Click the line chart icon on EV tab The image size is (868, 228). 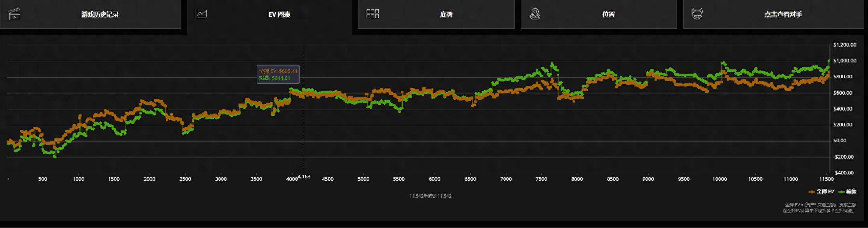click(201, 14)
